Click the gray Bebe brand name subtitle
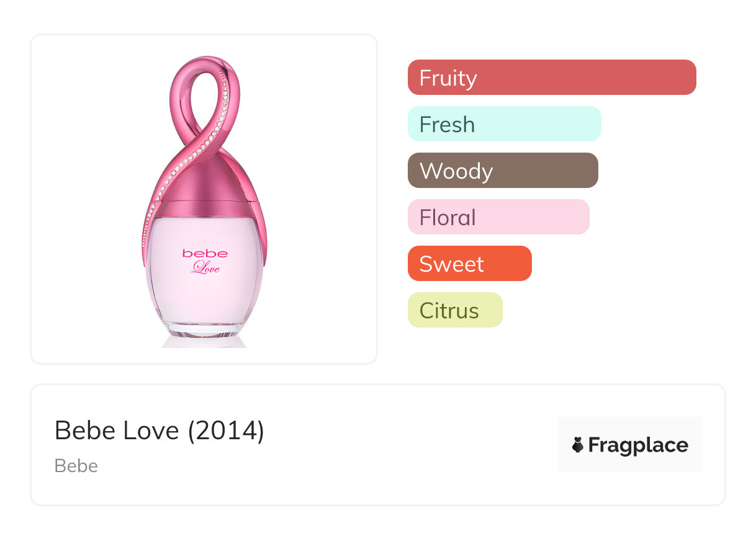 (76, 466)
